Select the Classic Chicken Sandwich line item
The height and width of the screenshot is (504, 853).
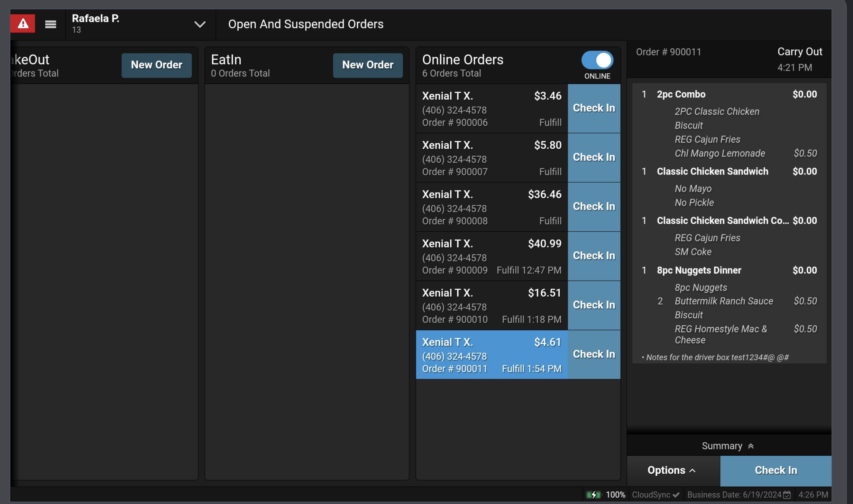(x=712, y=171)
